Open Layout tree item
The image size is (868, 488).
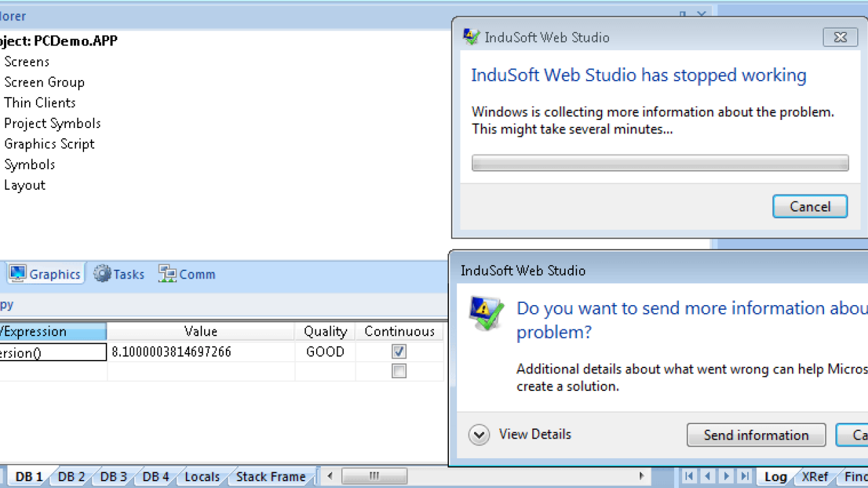point(24,185)
